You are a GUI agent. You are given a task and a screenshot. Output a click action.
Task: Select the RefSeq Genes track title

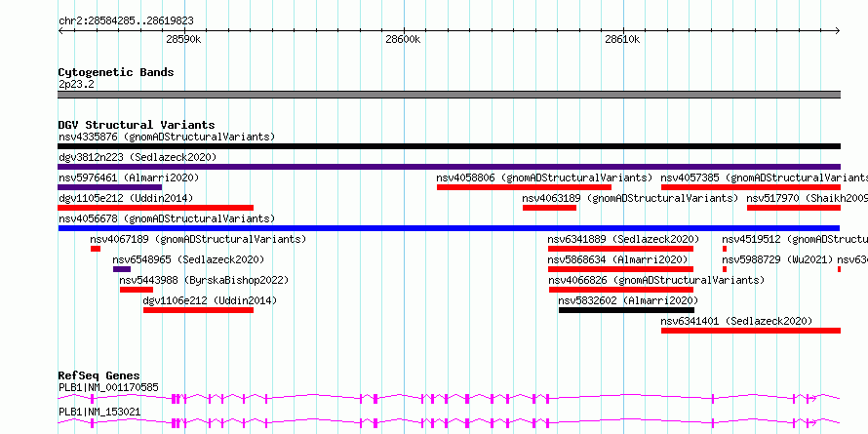[99, 375]
